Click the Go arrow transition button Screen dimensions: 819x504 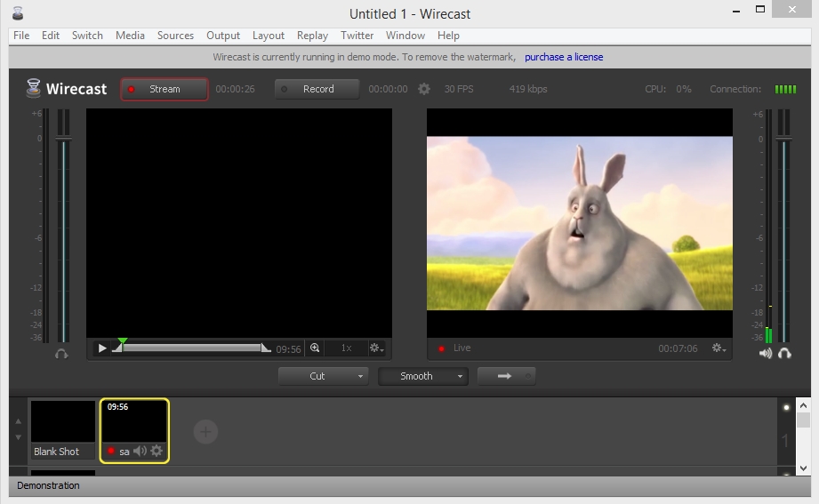pos(504,376)
